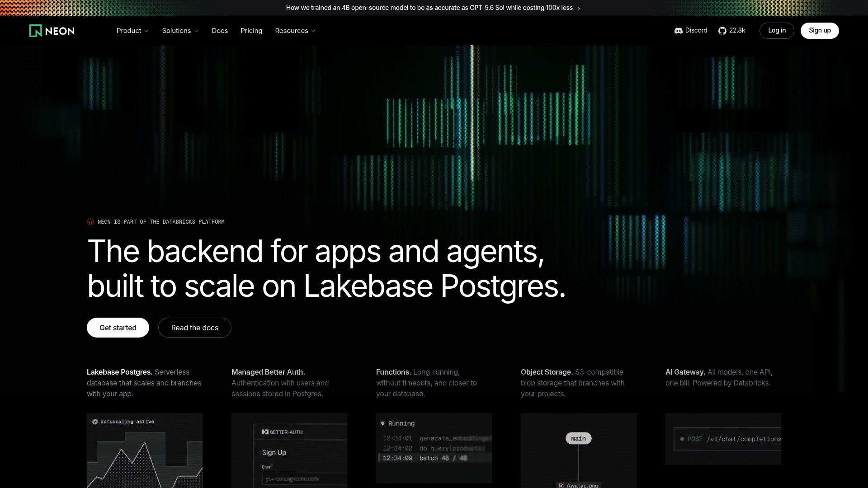Click the "Object Storage." feature heading
Image resolution: width=868 pixels, height=488 pixels.
click(547, 372)
